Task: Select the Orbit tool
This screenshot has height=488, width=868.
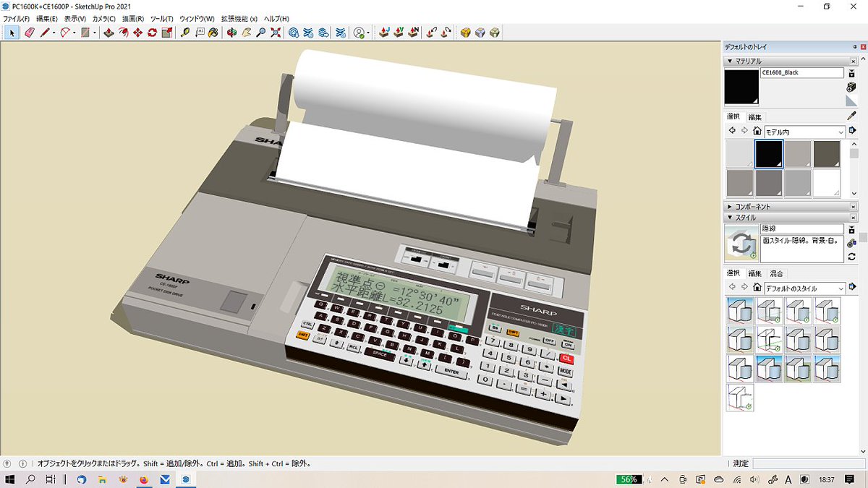Action: click(x=233, y=33)
